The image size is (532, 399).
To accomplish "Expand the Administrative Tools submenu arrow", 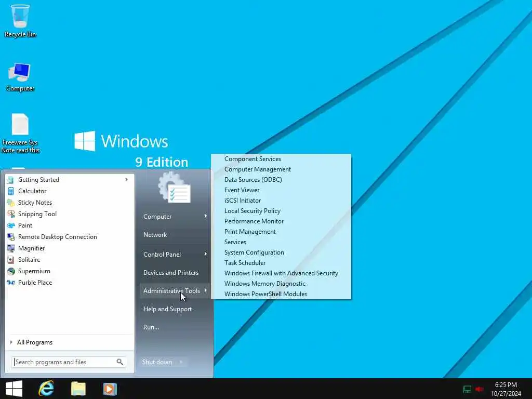I will [206, 290].
